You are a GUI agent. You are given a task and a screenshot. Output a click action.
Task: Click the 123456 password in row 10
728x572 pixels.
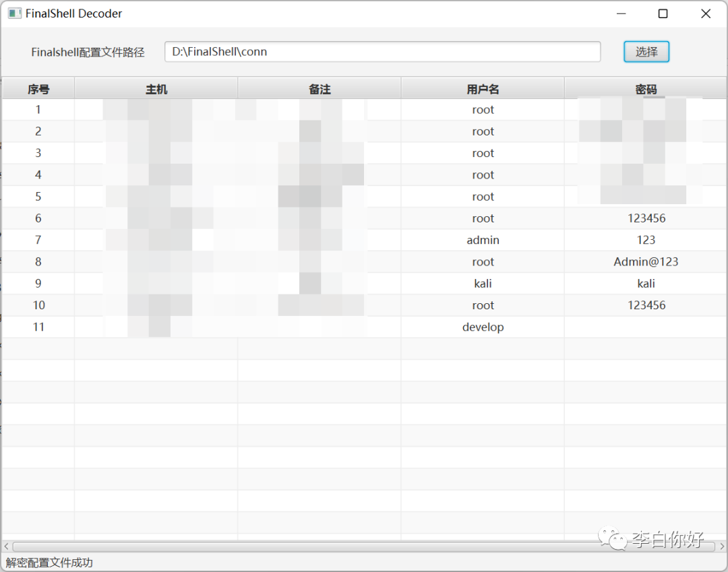646,305
